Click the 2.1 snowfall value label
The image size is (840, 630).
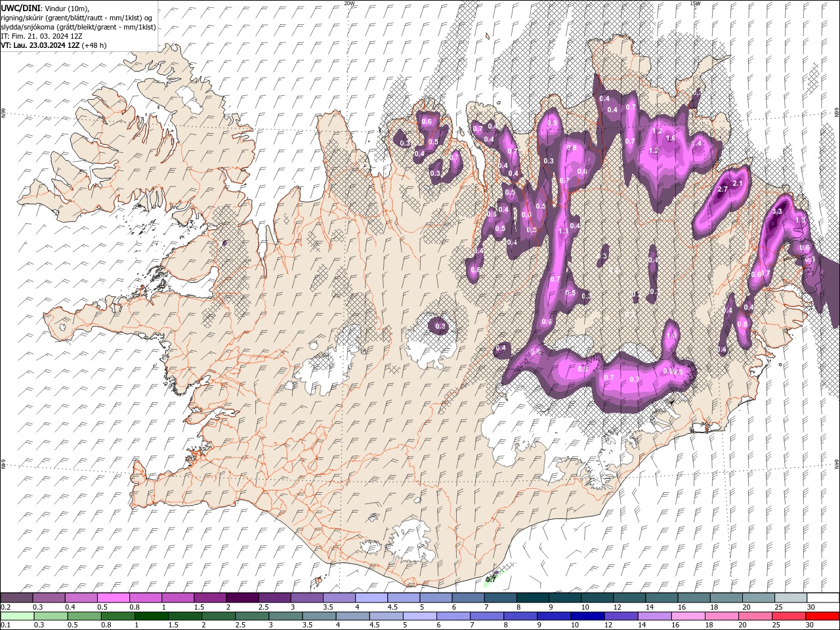click(x=737, y=183)
